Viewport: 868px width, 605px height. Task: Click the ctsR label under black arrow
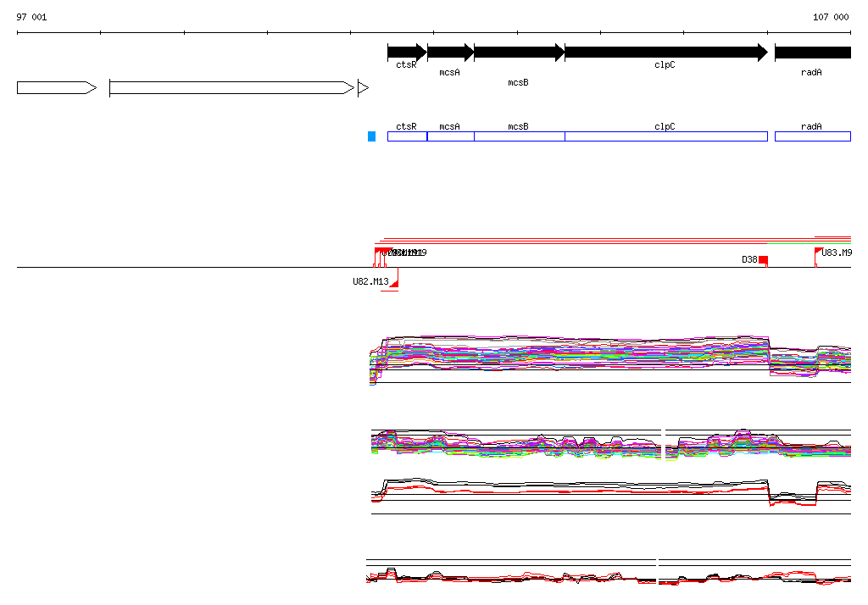[x=406, y=64]
